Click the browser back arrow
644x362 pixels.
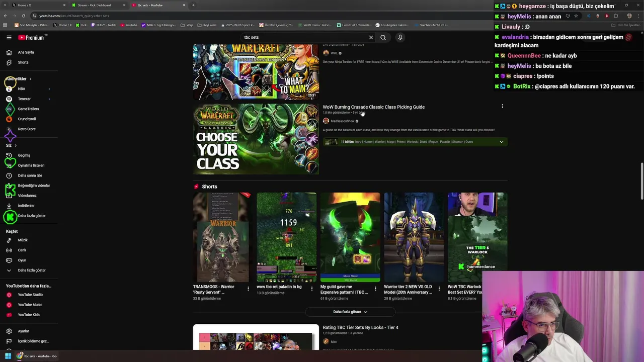[x=5, y=16]
